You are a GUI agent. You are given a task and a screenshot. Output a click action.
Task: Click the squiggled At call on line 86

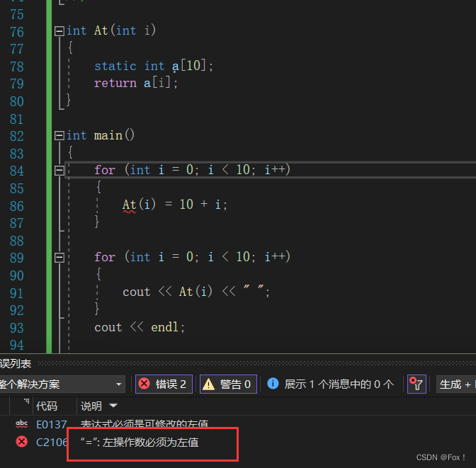[130, 205]
